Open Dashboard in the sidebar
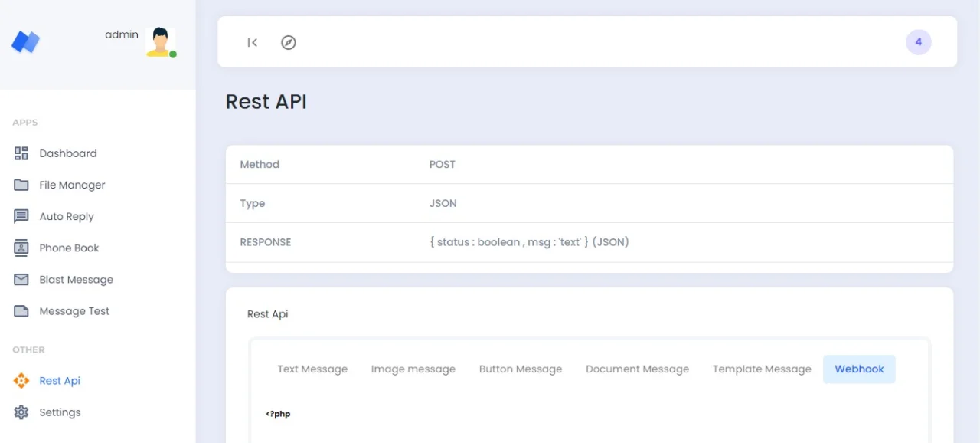Image resolution: width=980 pixels, height=443 pixels. click(68, 153)
